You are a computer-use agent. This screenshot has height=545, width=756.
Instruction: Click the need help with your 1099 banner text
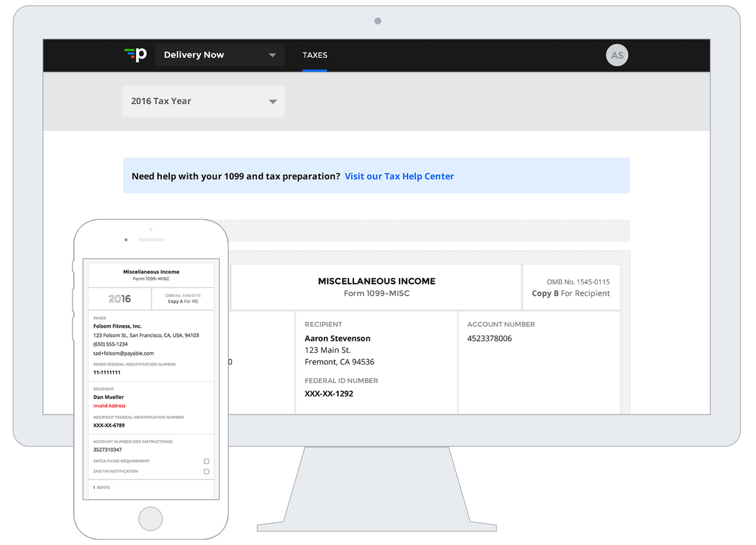coord(236,176)
